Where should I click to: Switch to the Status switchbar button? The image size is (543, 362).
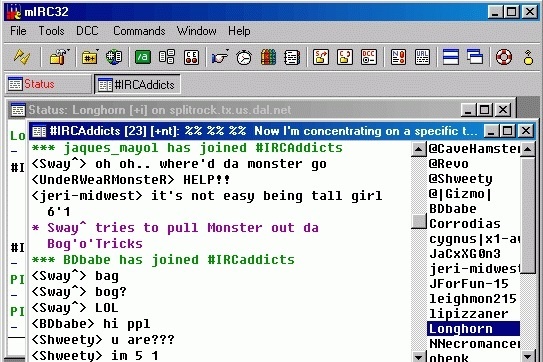pos(49,84)
